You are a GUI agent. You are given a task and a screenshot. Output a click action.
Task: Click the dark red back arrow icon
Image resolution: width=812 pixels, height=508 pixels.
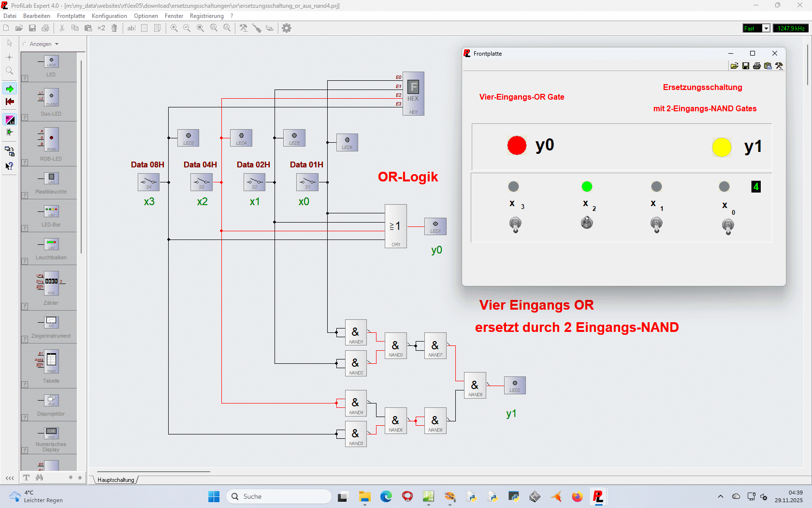tap(10, 102)
